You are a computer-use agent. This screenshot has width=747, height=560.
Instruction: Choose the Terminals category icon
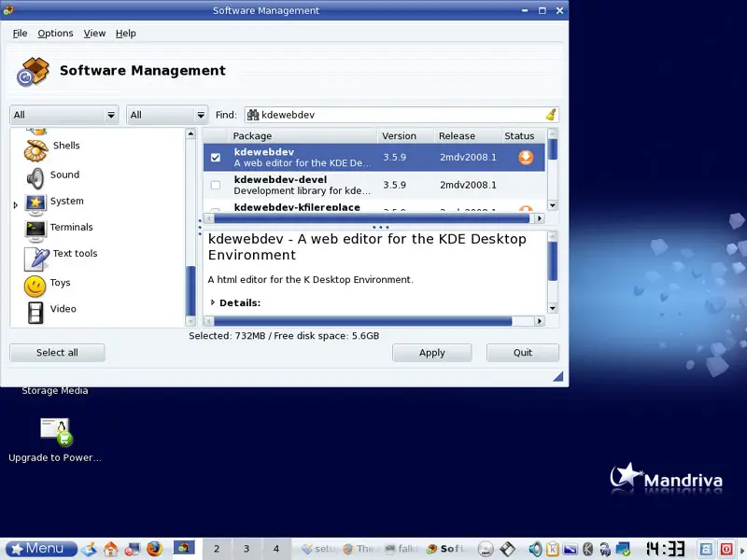tap(35, 231)
